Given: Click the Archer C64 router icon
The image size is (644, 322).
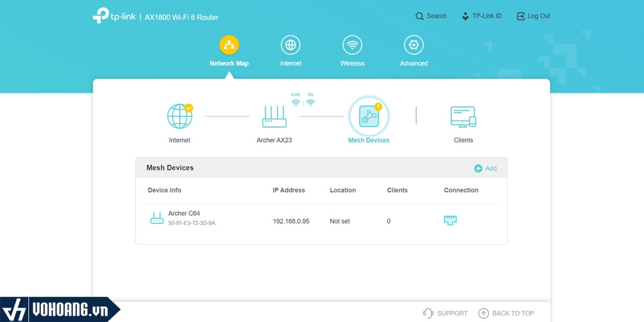Looking at the screenshot, I should (157, 218).
